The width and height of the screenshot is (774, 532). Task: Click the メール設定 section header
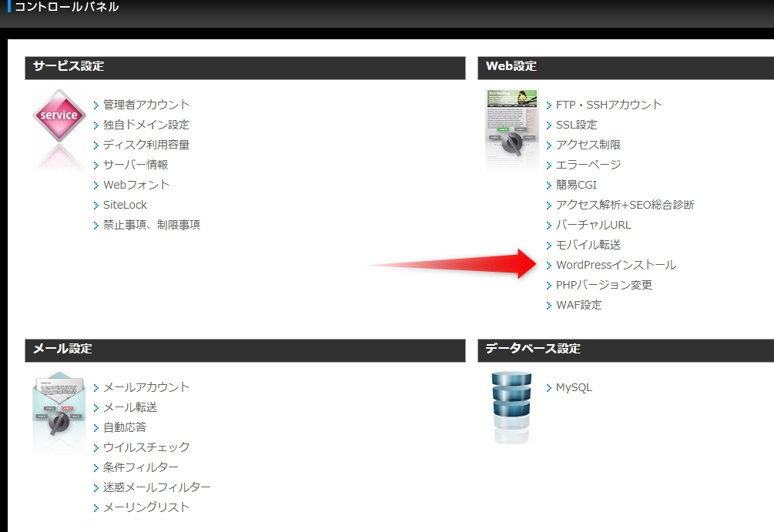pos(246,350)
